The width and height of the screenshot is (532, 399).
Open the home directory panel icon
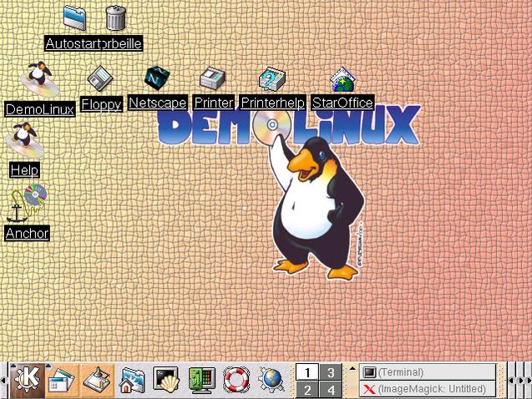pos(129,380)
